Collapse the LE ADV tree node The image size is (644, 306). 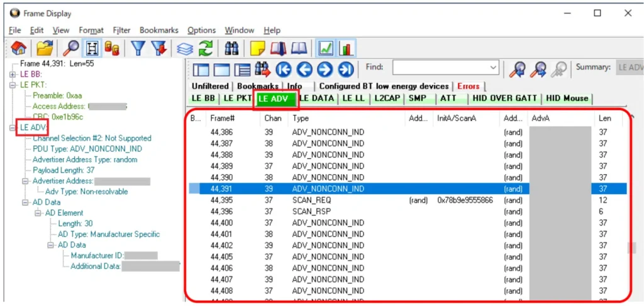(x=13, y=128)
